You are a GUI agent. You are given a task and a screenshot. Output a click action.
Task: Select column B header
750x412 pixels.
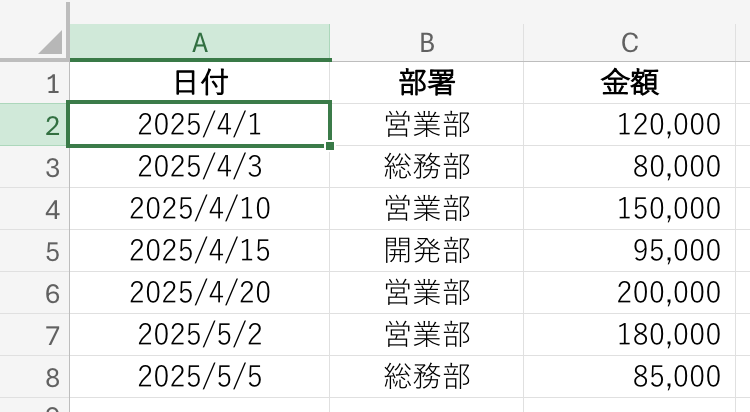click(427, 42)
